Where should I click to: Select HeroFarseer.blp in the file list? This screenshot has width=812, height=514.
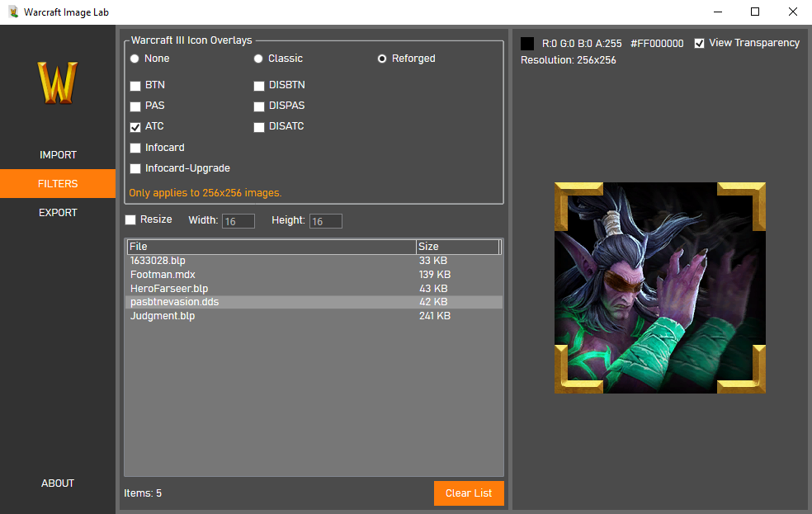(314, 289)
